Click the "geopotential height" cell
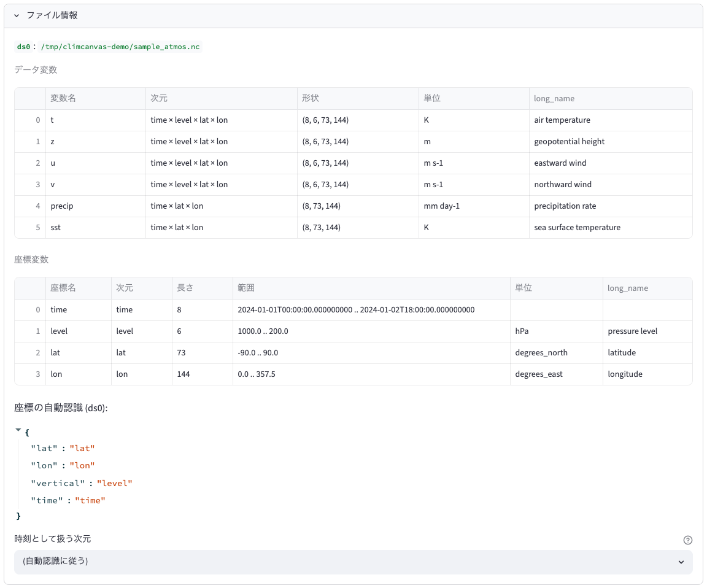 click(611, 142)
